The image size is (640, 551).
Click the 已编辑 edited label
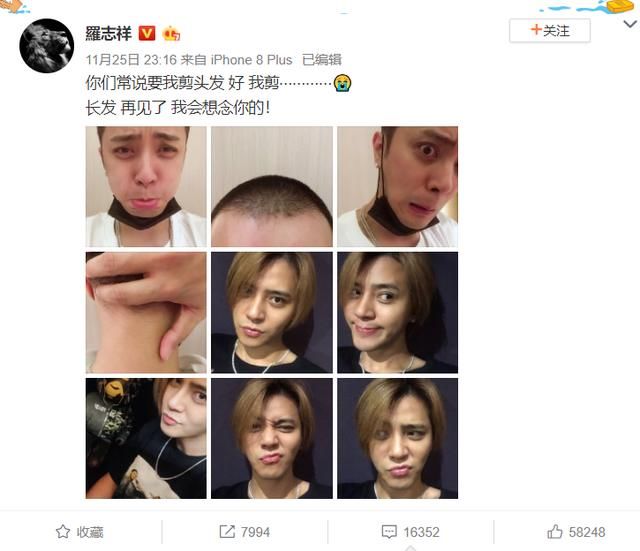point(322,60)
